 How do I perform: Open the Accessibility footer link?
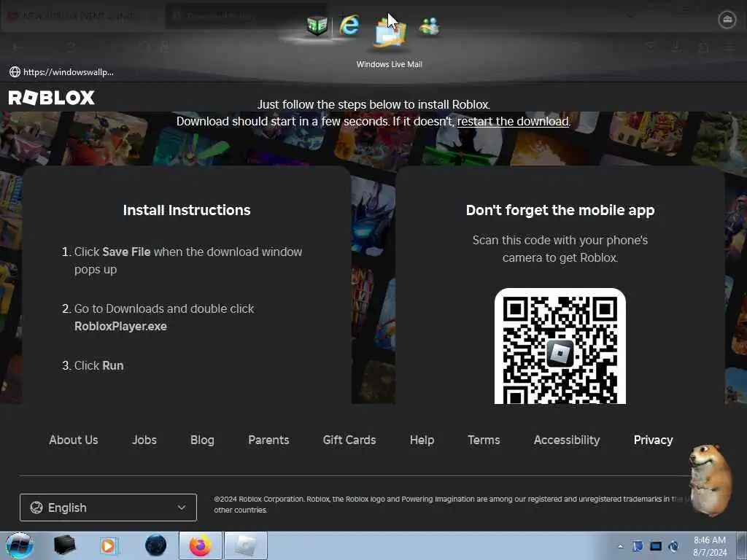pos(567,440)
